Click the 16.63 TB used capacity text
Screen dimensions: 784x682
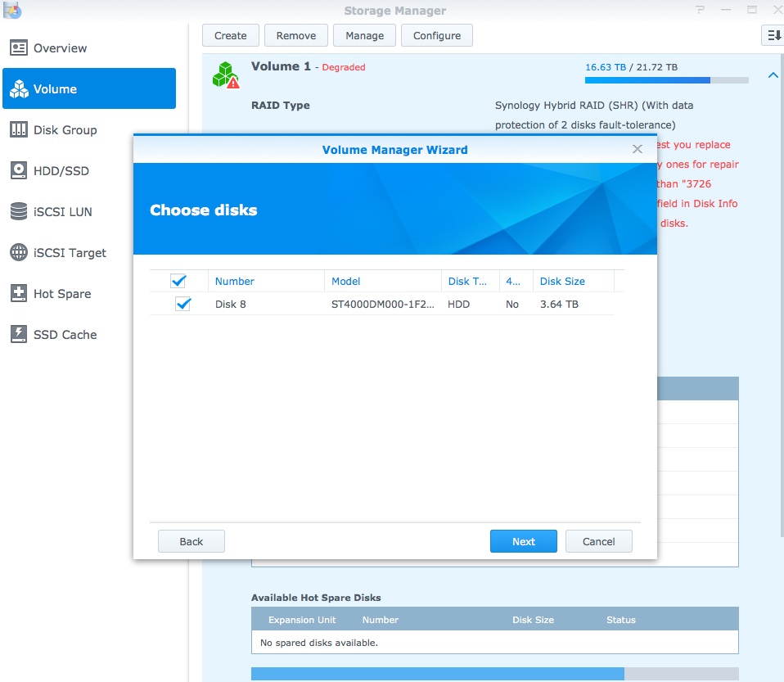(x=606, y=67)
